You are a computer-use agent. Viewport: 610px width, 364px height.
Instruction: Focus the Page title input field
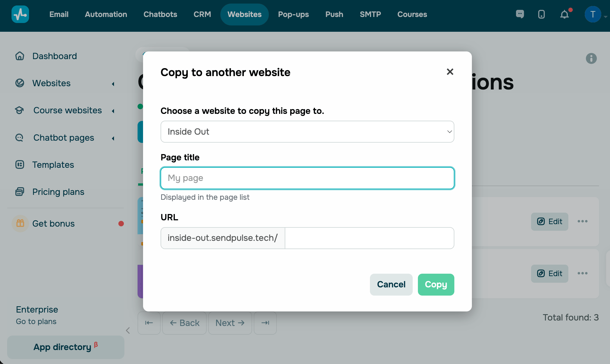pyautogui.click(x=307, y=178)
